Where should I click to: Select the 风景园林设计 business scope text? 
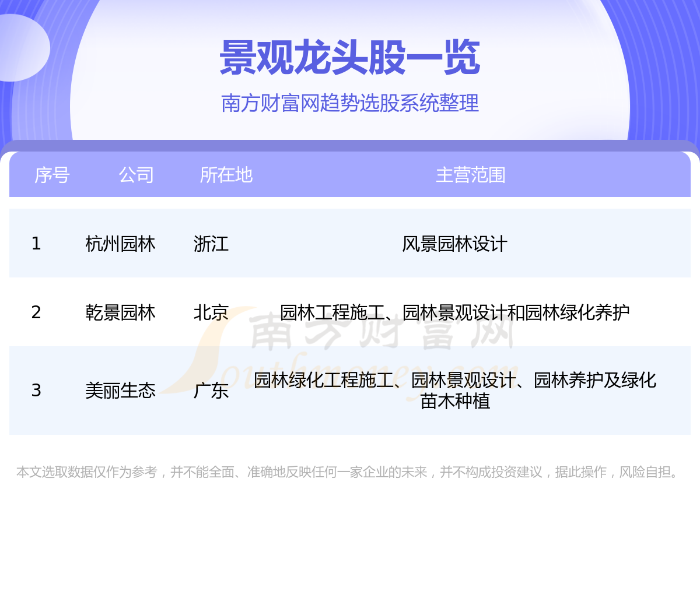454,244
